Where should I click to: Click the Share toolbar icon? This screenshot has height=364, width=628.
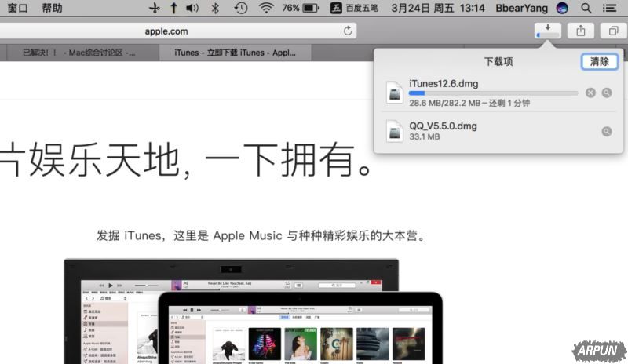[x=580, y=31]
